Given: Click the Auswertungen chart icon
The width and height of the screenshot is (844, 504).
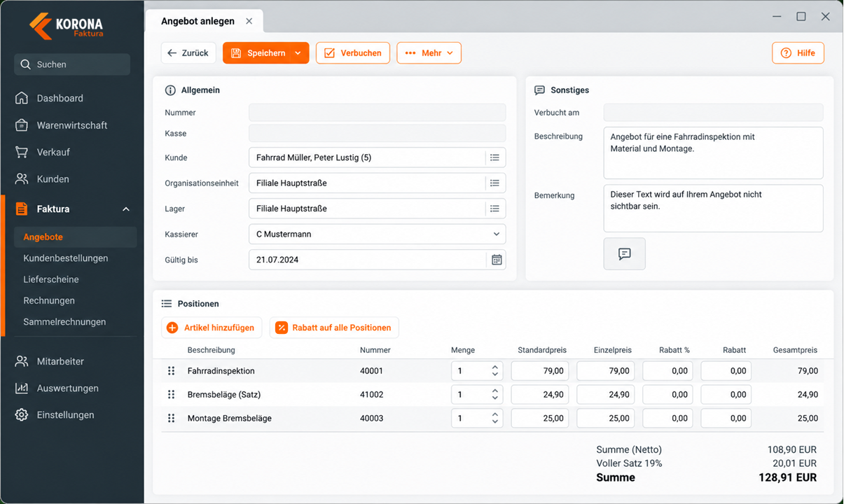Looking at the screenshot, I should [x=22, y=388].
